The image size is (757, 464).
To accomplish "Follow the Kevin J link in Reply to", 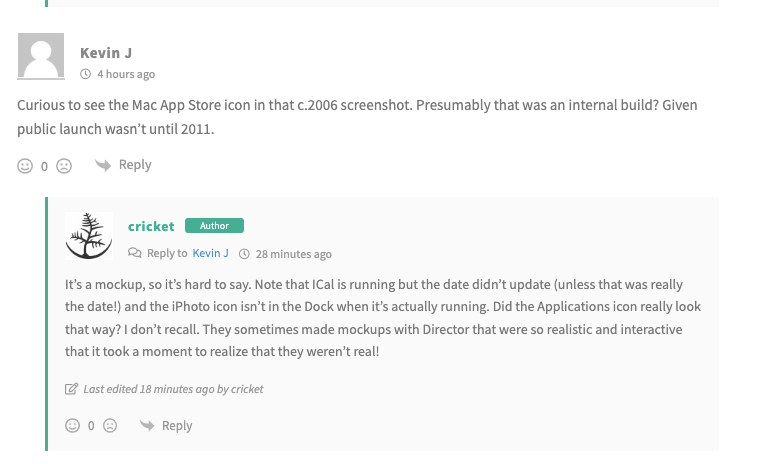I will point(210,253).
